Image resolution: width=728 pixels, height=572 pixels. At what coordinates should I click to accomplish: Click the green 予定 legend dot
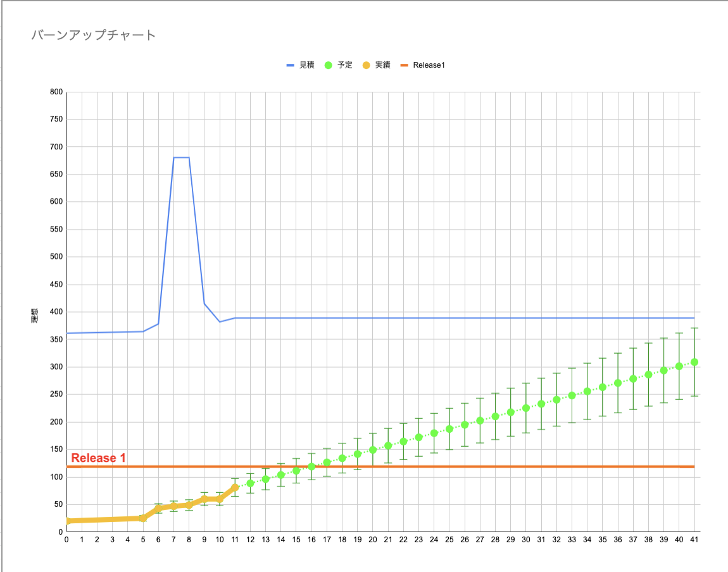pyautogui.click(x=329, y=65)
